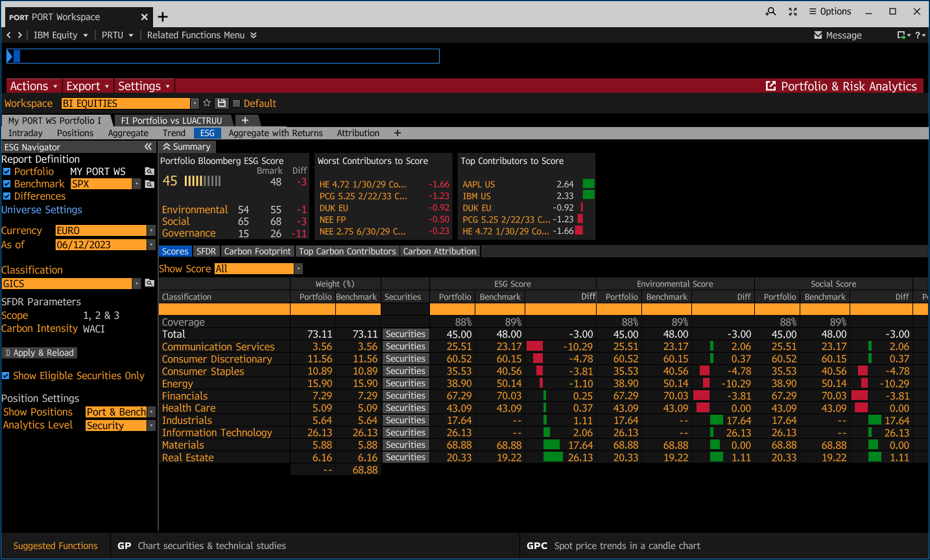Go back with the left arrow
Viewport: 930px width, 560px height.
(9, 35)
